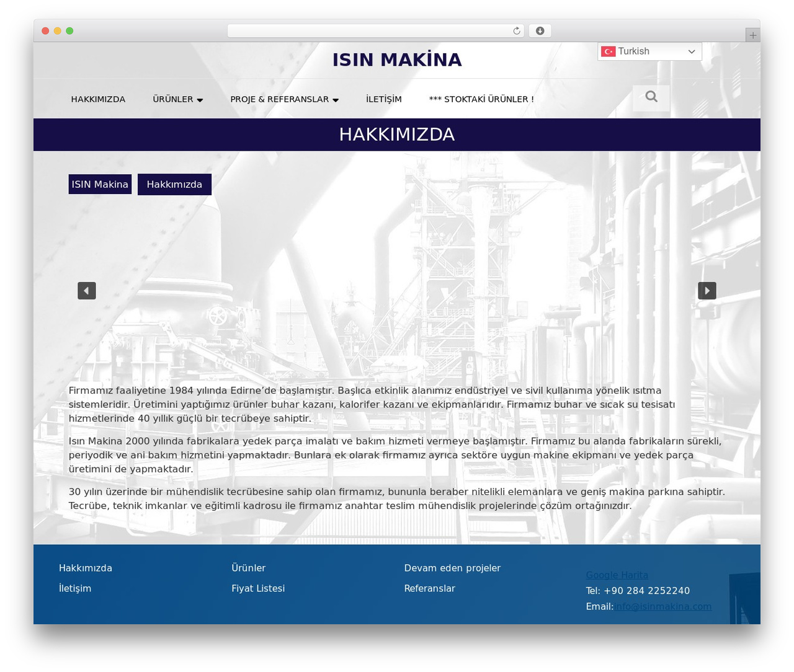Screen dimensions: 794x672
Task: Click the Turkish flag icon
Action: [608, 51]
